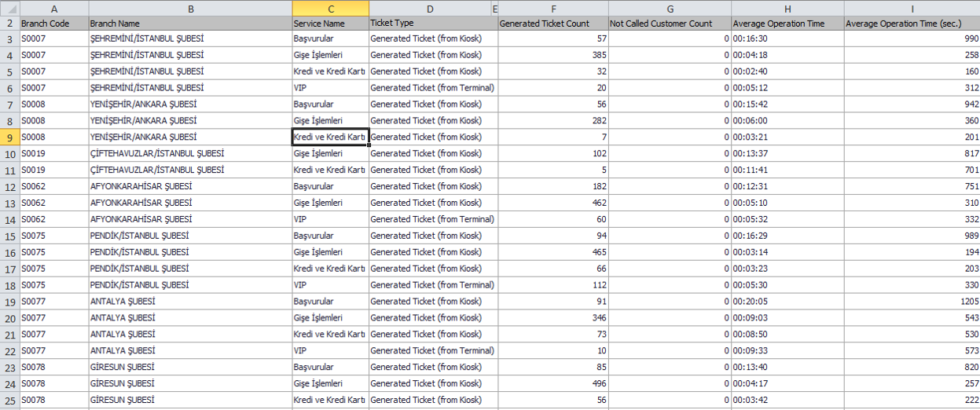The height and width of the screenshot is (410, 980).
Task: Select column H header
Action: click(x=787, y=8)
